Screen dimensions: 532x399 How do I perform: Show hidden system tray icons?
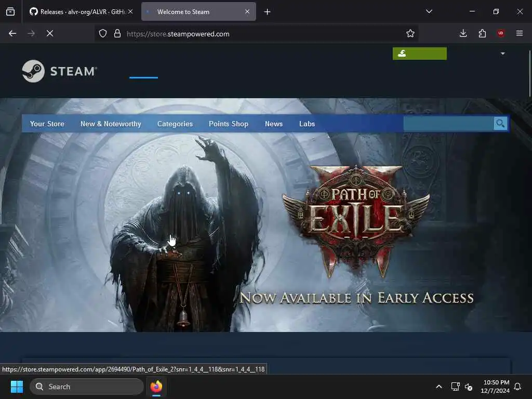point(438,387)
